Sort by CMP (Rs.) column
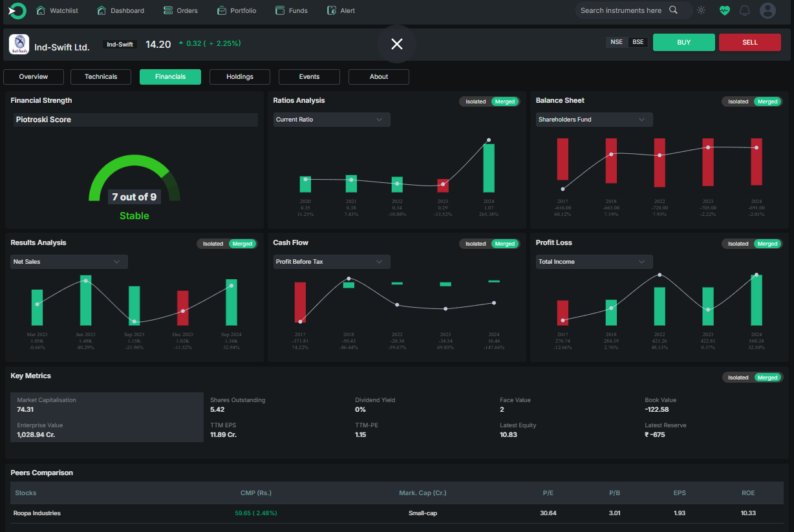 [256, 493]
